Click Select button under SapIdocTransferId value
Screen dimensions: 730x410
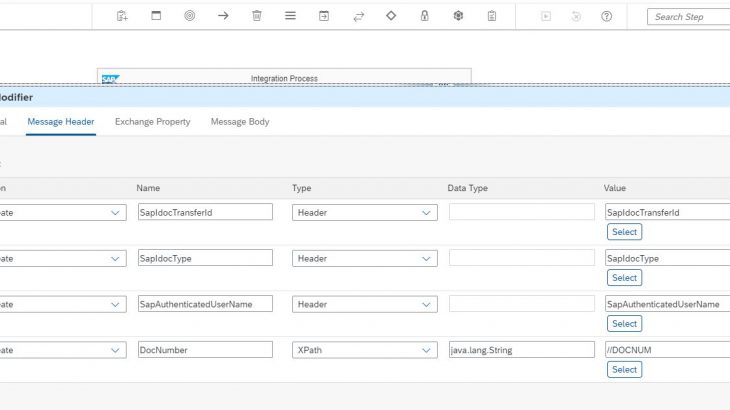624,232
